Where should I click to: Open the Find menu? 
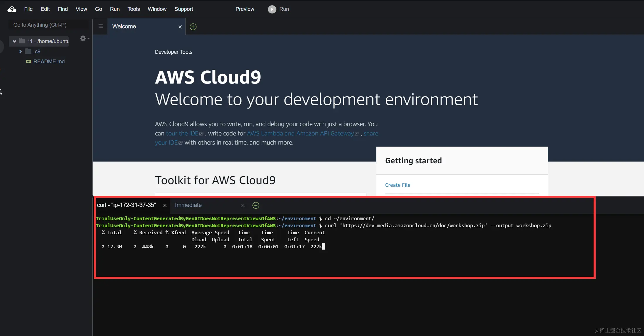62,9
